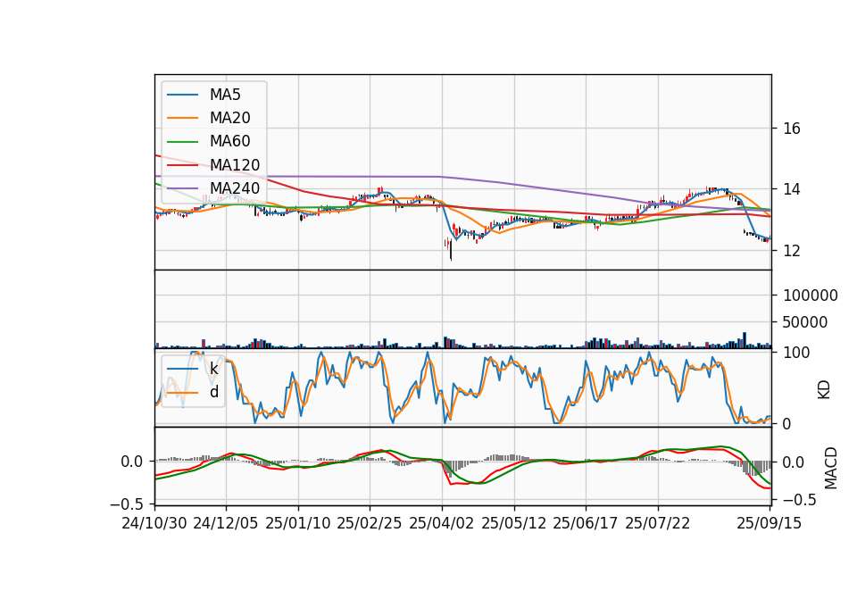
Task: Click the MA60 legend label
Action: [x=229, y=141]
